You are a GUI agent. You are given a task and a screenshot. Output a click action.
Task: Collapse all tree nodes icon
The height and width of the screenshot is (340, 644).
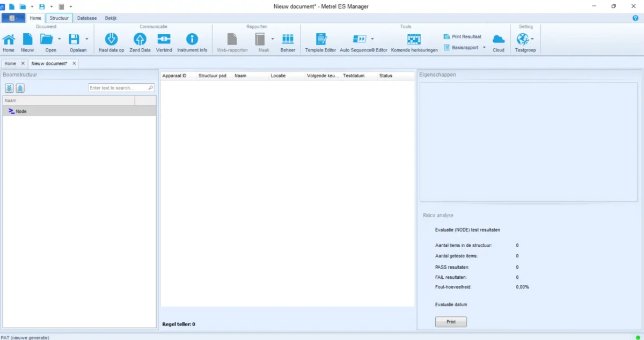(x=20, y=88)
